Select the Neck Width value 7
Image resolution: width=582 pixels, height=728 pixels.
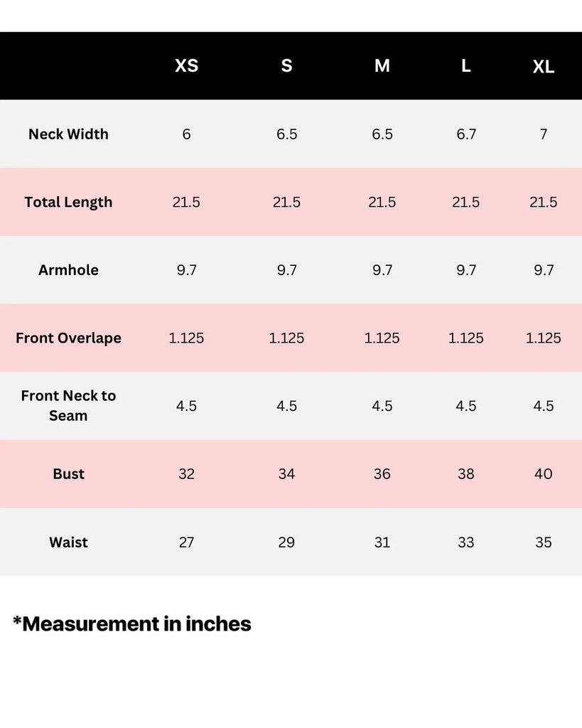pyautogui.click(x=544, y=134)
